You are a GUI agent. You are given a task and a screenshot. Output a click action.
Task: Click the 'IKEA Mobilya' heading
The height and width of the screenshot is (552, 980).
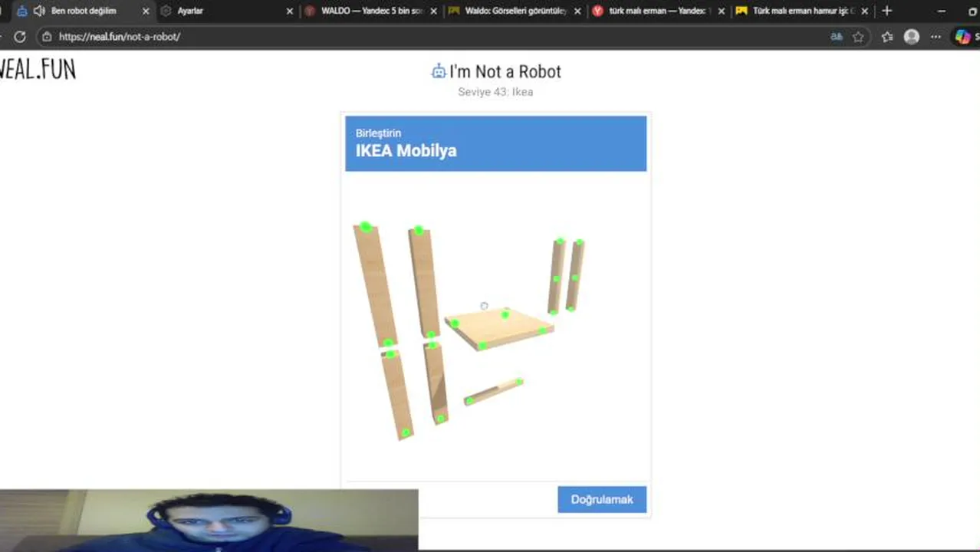pos(406,150)
